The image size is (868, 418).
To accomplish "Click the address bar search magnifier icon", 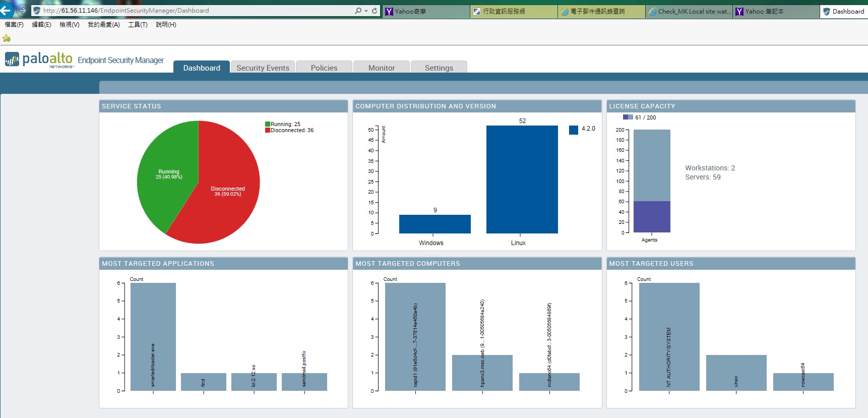I will 358,11.
